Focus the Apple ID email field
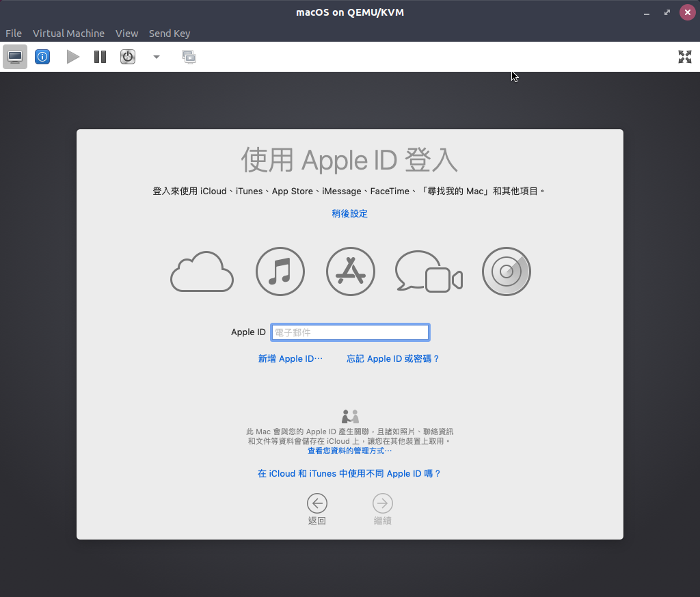Screen dimensions: 700x597 pyautogui.click(x=350, y=332)
